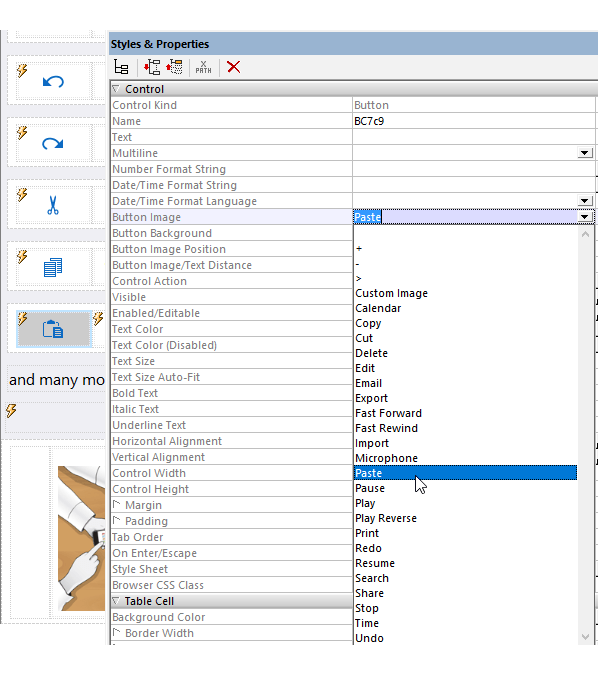Expand the Margin property group
The image size is (598, 673).
click(116, 504)
